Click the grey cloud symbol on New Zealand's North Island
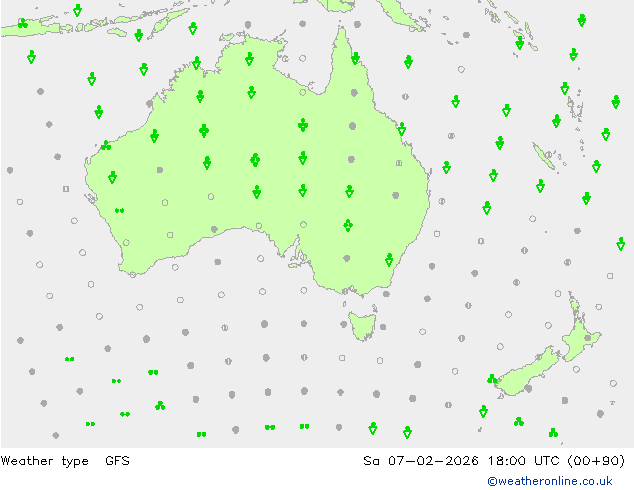 (588, 338)
